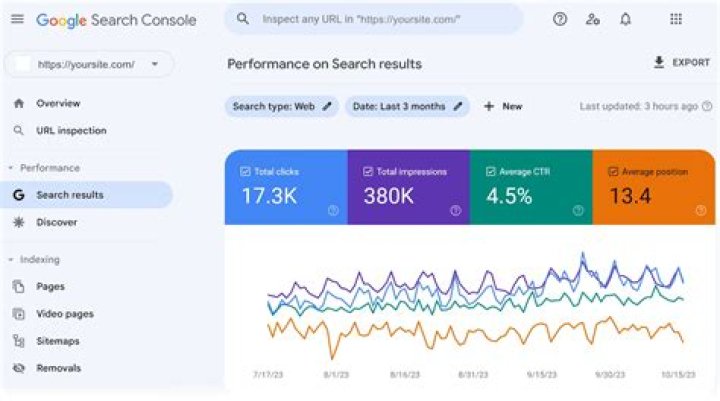
Task: Click the help question mark icon in header
Action: click(x=560, y=19)
